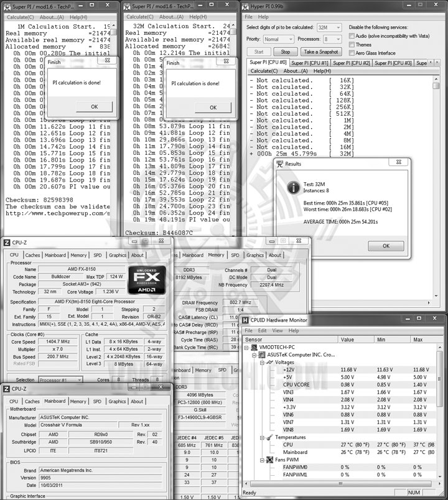
Task: Select the FANPWM0 row
Action: tap(340, 467)
